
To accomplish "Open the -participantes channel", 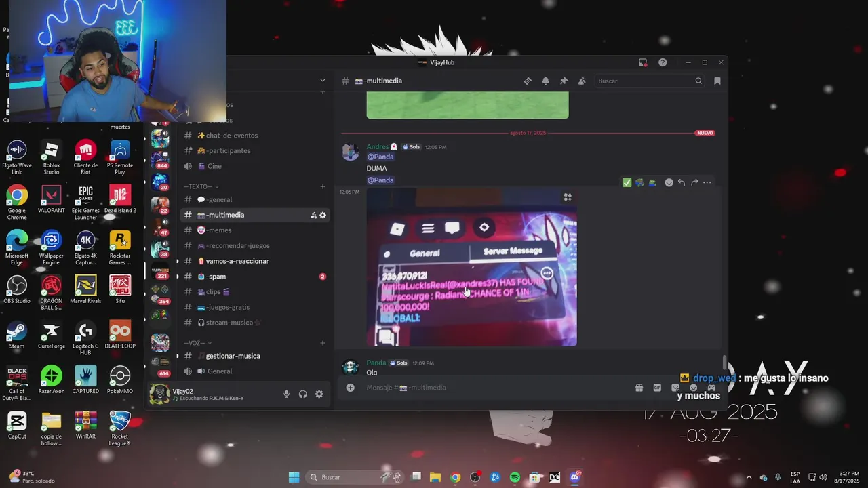I will pyautogui.click(x=256, y=150).
